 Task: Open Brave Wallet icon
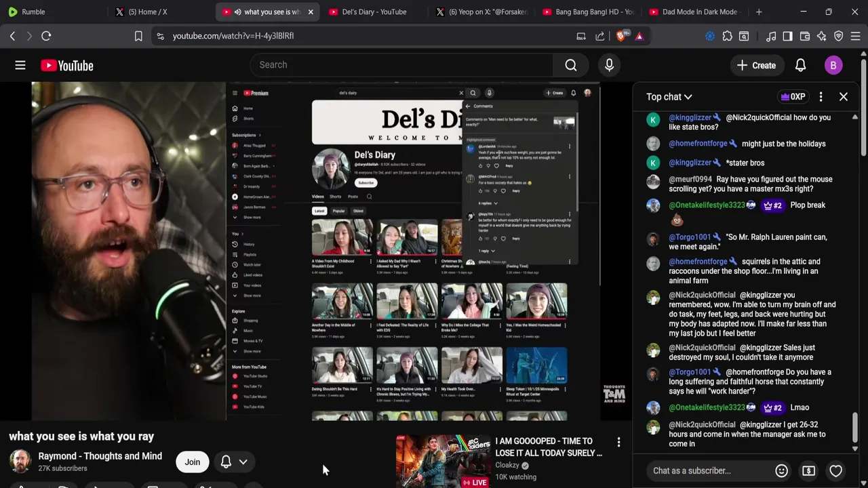click(805, 36)
